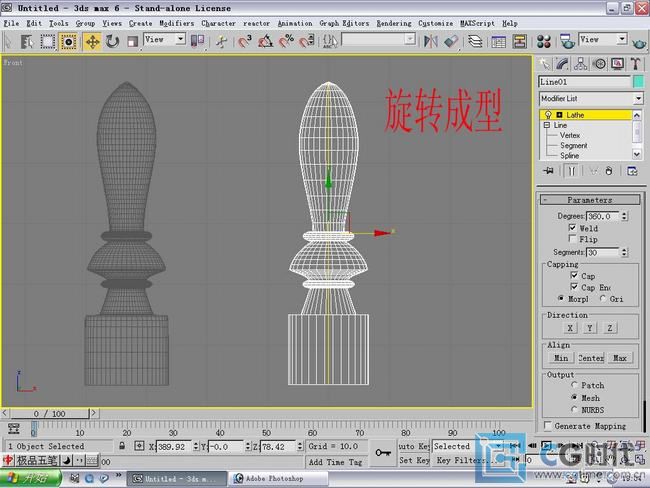Select the Select by Name tool
The width and height of the screenshot is (650, 488).
pos(27,41)
